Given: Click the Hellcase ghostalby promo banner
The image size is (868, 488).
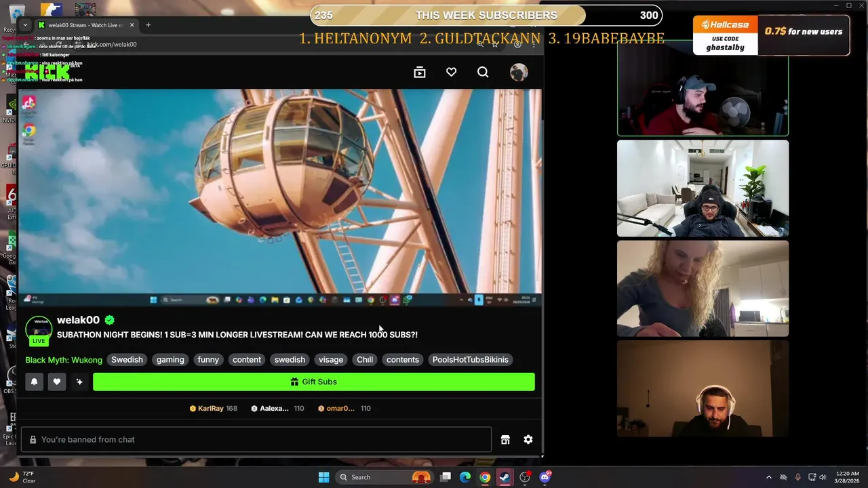Looking at the screenshot, I should pyautogui.click(x=771, y=35).
